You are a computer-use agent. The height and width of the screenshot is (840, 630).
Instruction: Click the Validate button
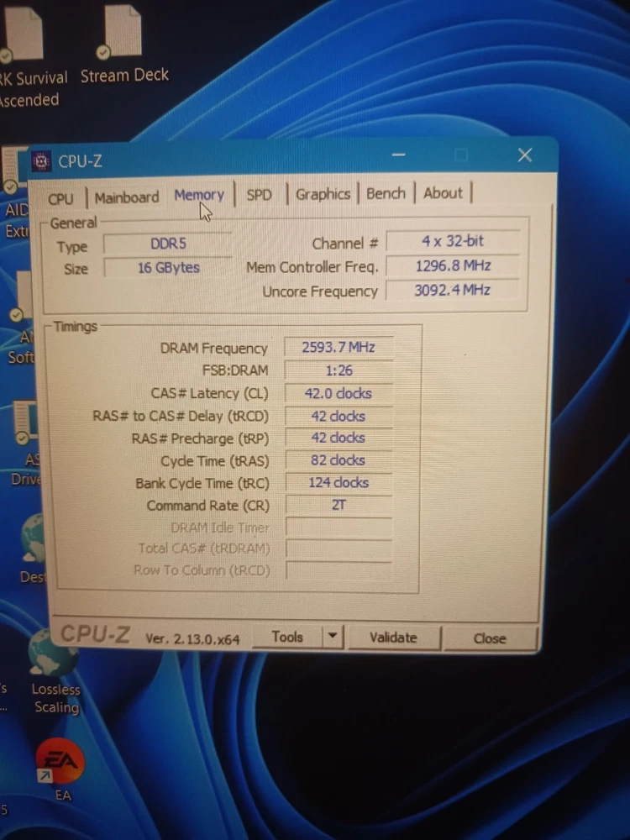pos(393,638)
